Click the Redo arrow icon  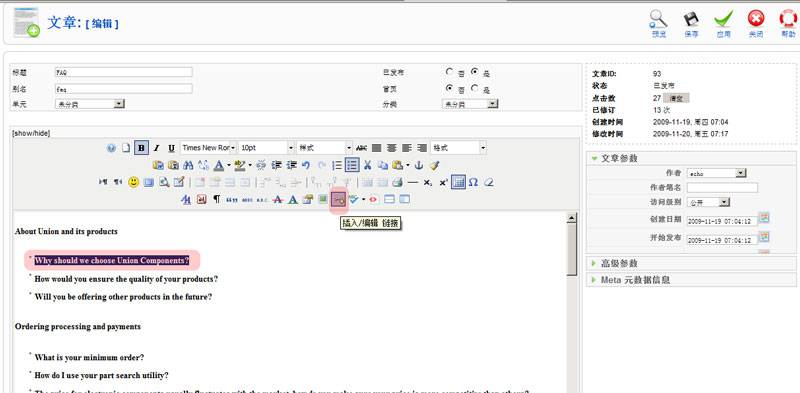pyautogui.click(x=321, y=165)
